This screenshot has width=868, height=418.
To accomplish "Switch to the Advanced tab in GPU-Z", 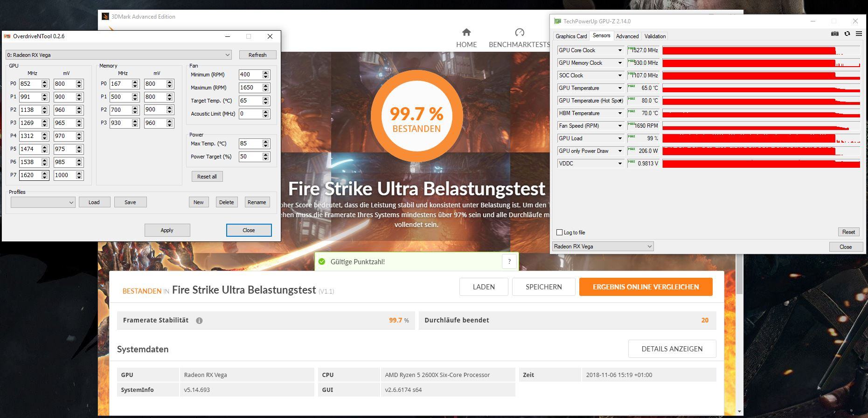I will pyautogui.click(x=627, y=36).
